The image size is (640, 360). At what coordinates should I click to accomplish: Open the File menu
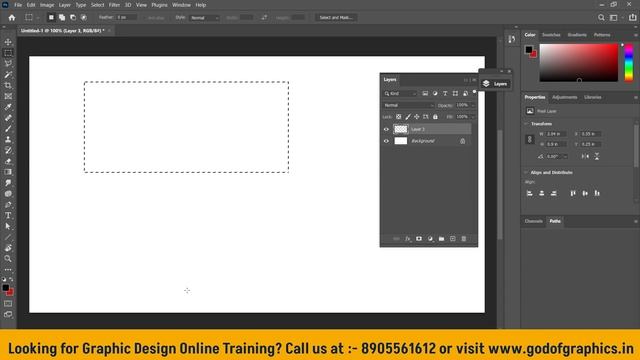(18, 5)
